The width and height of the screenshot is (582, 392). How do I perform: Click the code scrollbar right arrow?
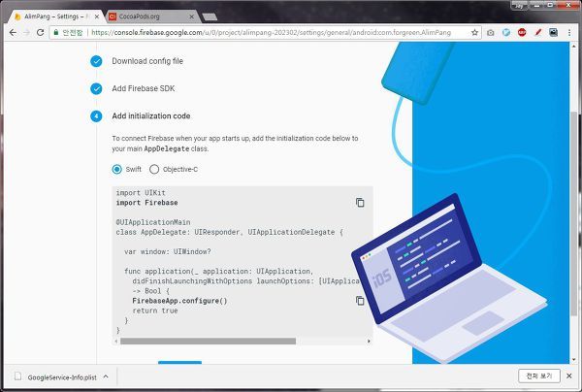tap(369, 342)
